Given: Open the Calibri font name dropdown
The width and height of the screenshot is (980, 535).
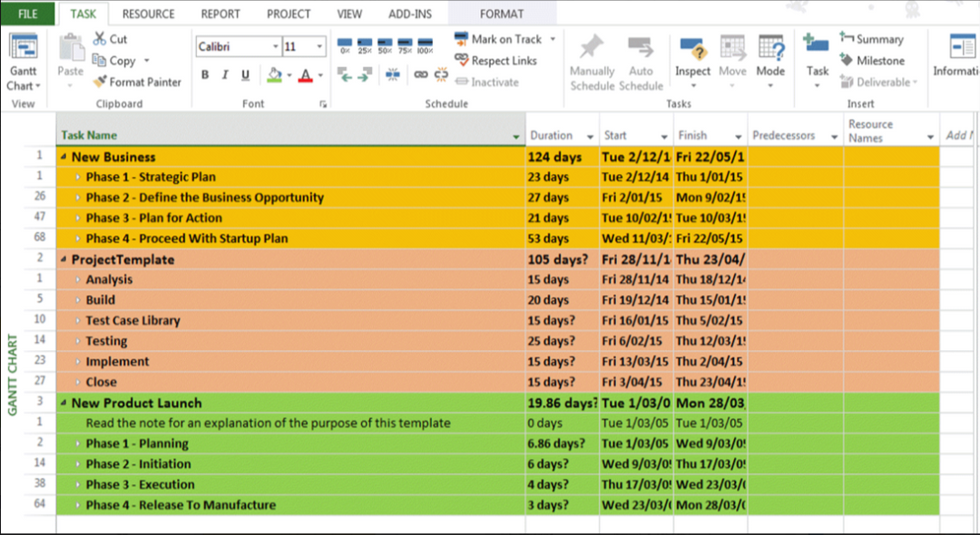Looking at the screenshot, I should pos(276,46).
